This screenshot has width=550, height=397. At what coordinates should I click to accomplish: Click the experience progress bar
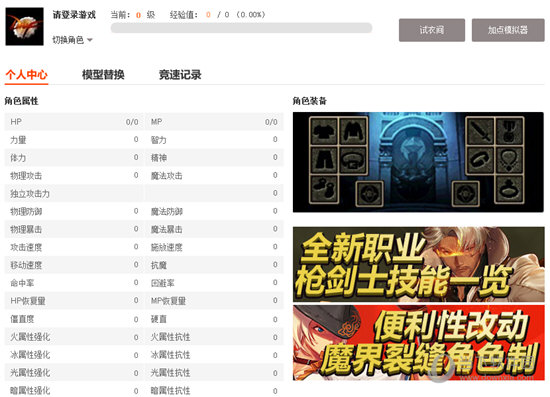[x=241, y=28]
